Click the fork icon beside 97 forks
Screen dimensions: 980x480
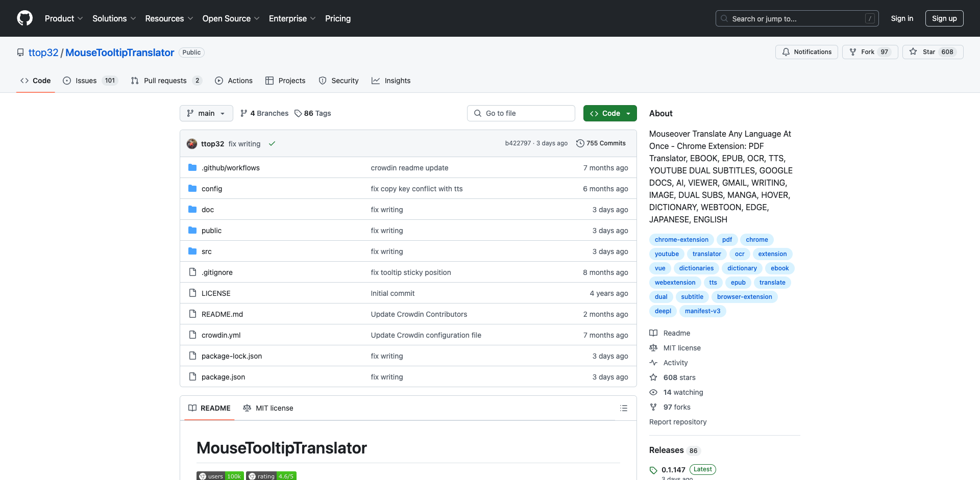653,407
